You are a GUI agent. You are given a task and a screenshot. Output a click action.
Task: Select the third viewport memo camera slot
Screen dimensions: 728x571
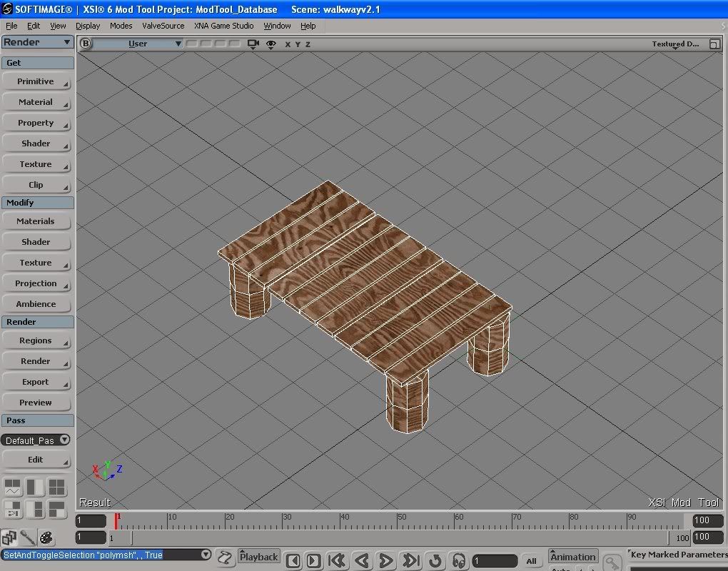click(220, 44)
